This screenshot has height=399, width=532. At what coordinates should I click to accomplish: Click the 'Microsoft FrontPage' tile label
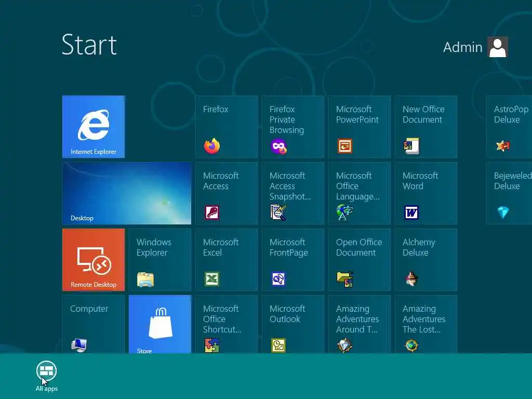(288, 247)
